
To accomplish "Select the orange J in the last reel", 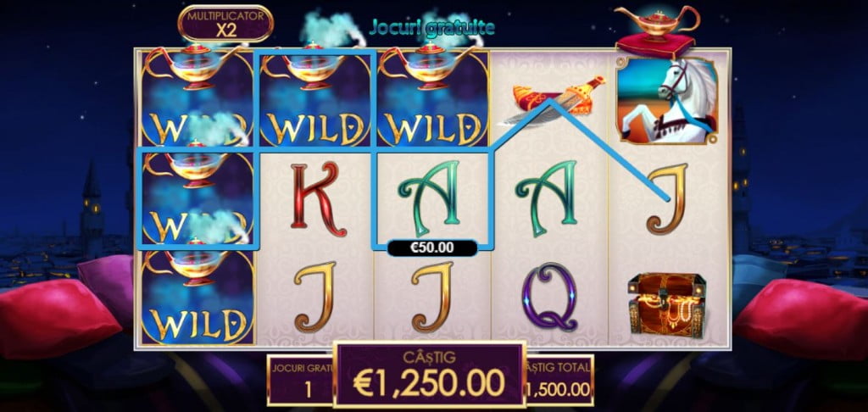I will 667,198.
